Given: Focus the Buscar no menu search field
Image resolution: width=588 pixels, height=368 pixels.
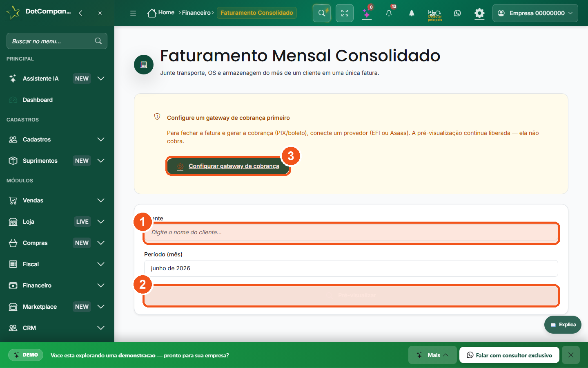Looking at the screenshot, I should point(57,41).
